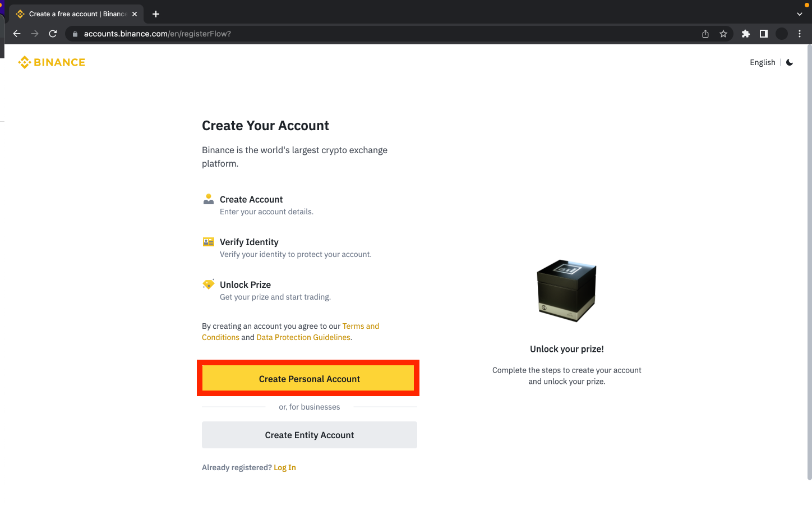Image resolution: width=812 pixels, height=505 pixels.
Task: Open the English language selector
Action: 762,62
